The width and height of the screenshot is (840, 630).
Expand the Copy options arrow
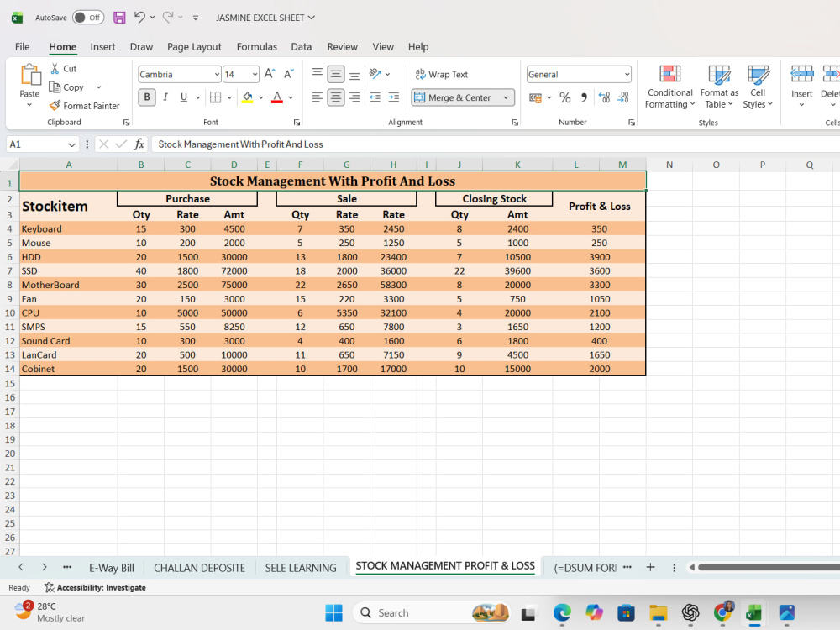98,87
